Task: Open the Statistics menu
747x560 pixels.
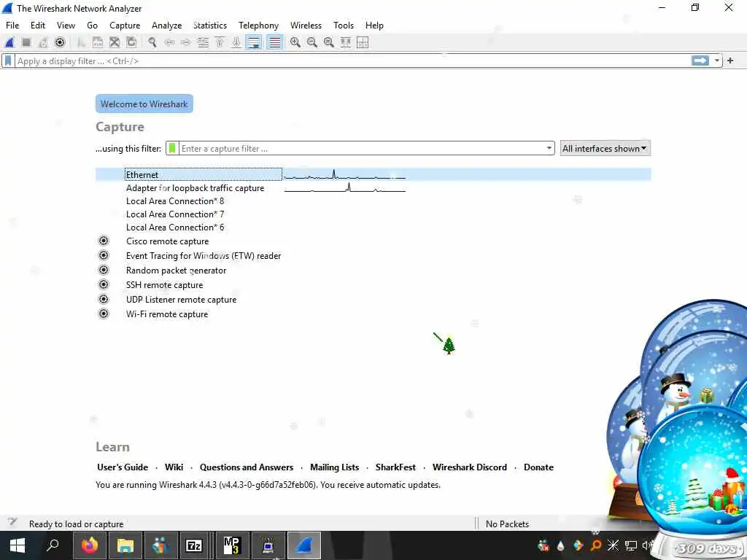Action: point(210,26)
